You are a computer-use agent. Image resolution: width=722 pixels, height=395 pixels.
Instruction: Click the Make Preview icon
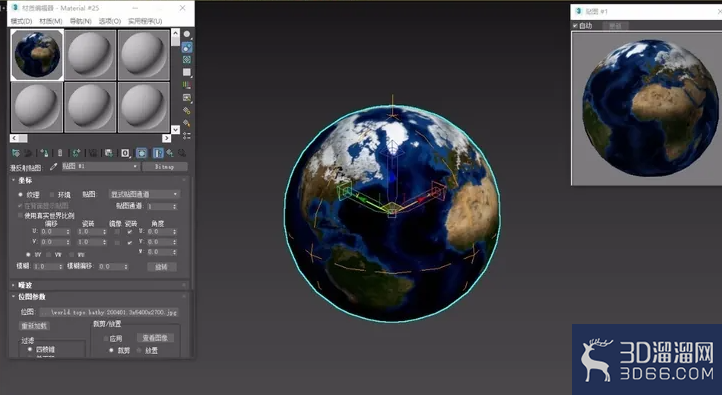187,98
